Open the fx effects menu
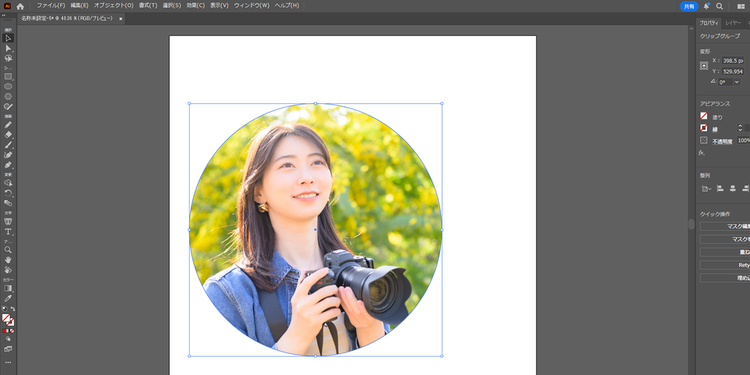This screenshot has height=375, width=750. (702, 153)
